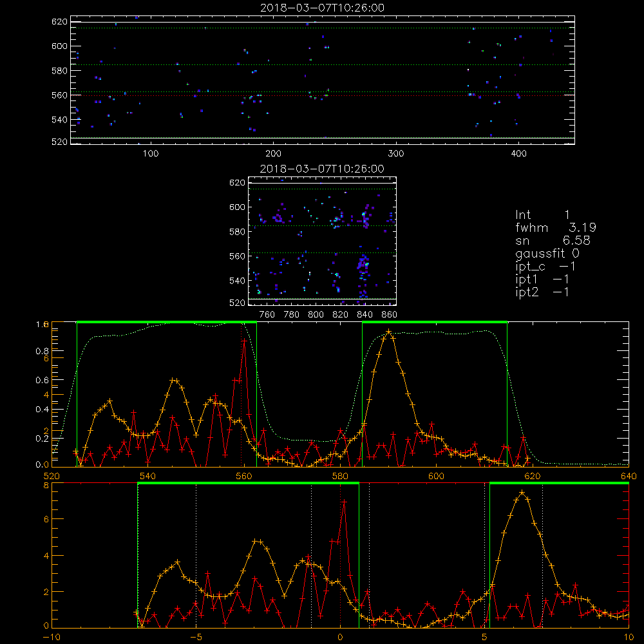Click the 'ipt1 -1' label
Viewport: 644px width, 644px height.
(x=542, y=279)
